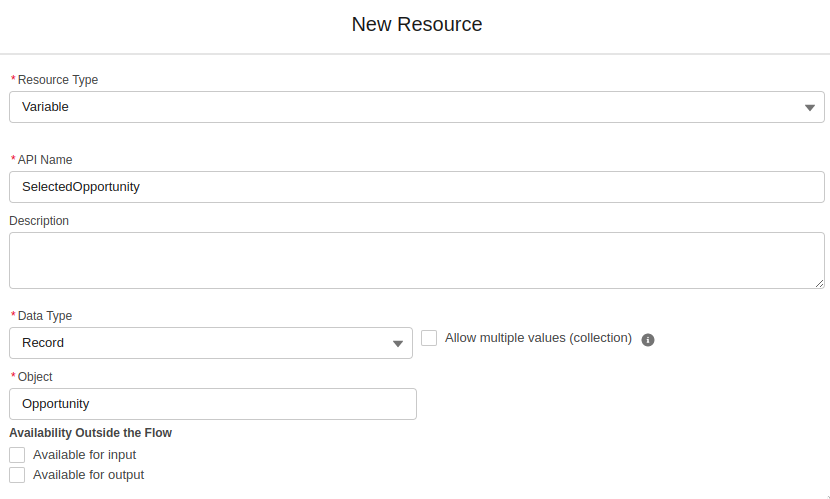Viewport: 830px width, 499px height.
Task: Click the info icon beside collection option
Action: point(648,340)
